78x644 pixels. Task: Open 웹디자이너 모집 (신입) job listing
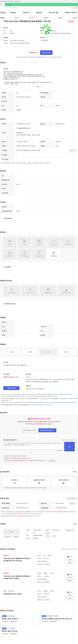17,560
